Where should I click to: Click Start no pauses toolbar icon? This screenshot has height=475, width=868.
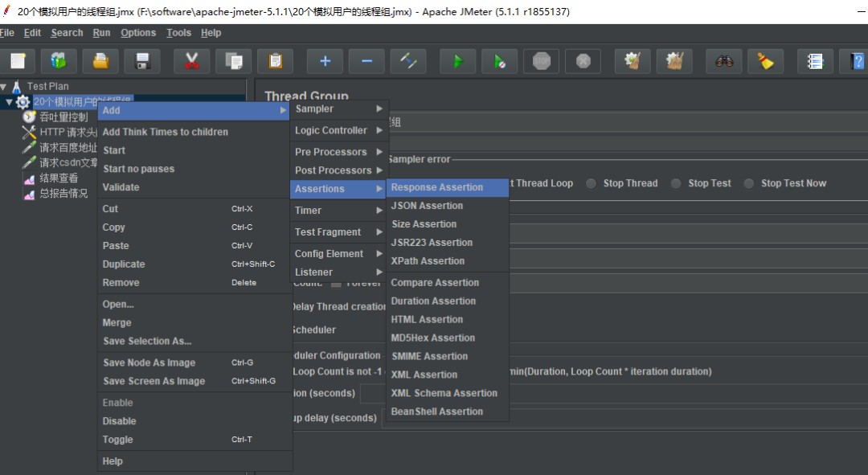(499, 61)
